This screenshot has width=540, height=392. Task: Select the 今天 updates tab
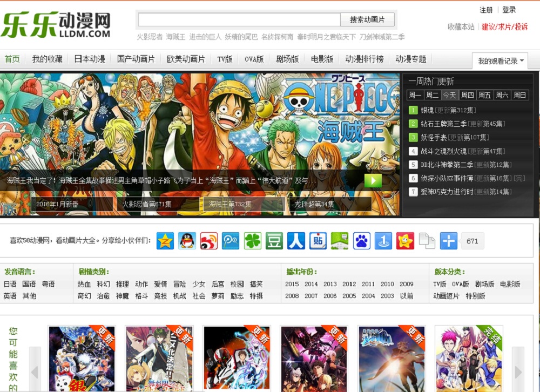pyautogui.click(x=450, y=95)
